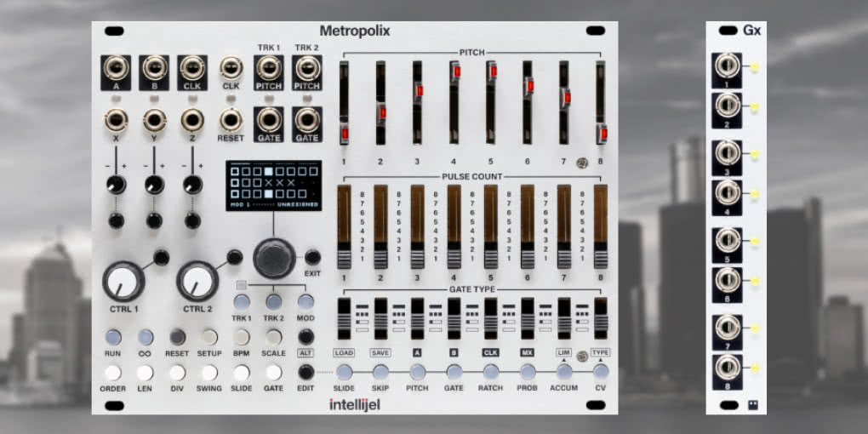Click Gx jack number 8

pyautogui.click(x=728, y=367)
